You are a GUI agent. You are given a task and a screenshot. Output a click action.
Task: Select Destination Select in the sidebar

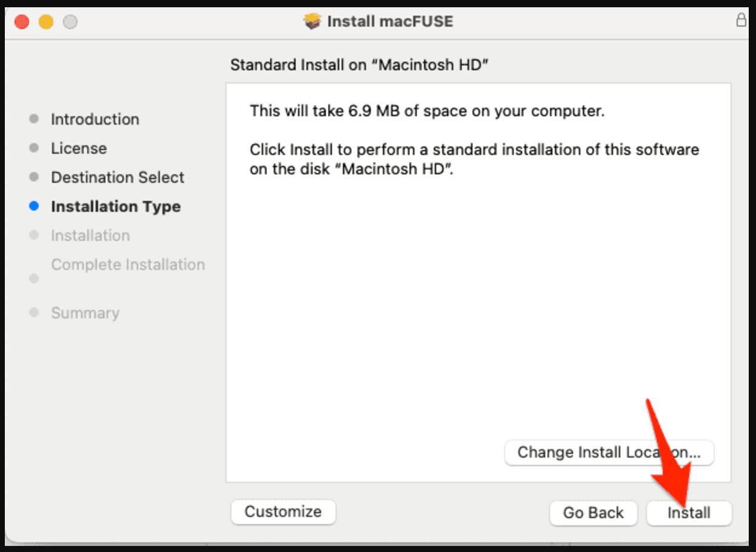click(117, 177)
